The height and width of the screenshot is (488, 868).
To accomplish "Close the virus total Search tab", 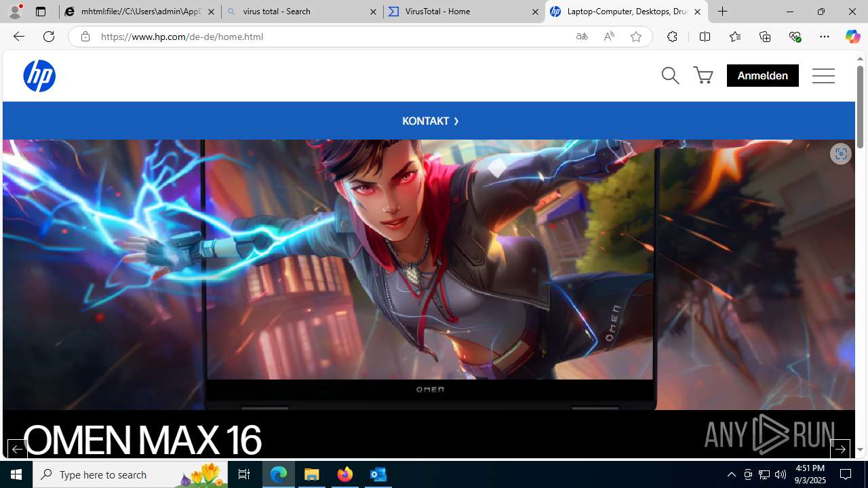I will pyautogui.click(x=373, y=12).
